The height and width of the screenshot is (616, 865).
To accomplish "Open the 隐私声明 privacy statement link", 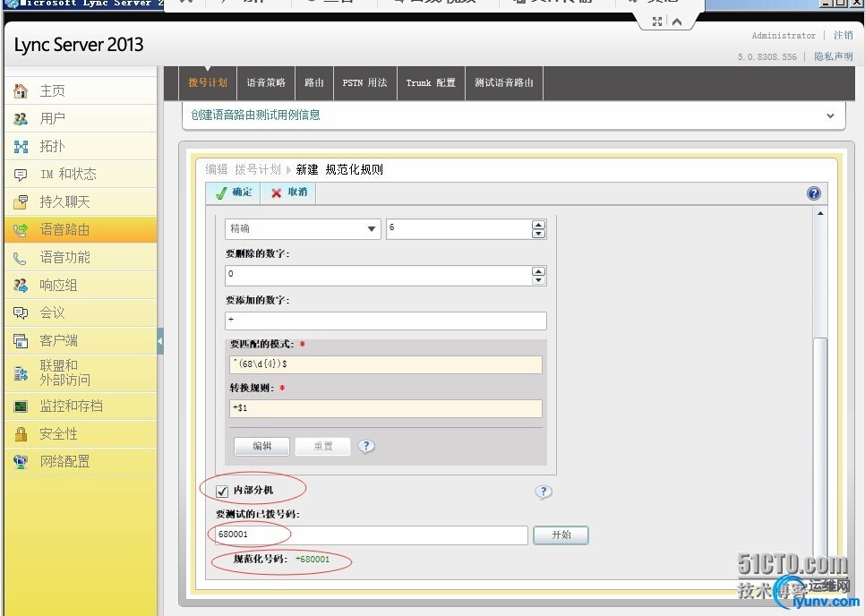I will [x=834, y=56].
